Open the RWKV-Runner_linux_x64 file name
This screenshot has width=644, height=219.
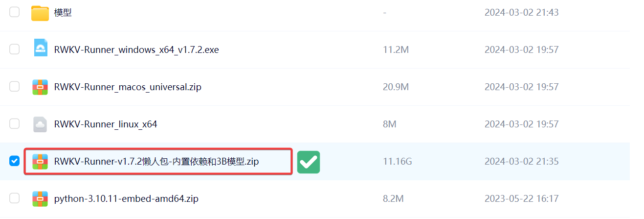pyautogui.click(x=106, y=124)
